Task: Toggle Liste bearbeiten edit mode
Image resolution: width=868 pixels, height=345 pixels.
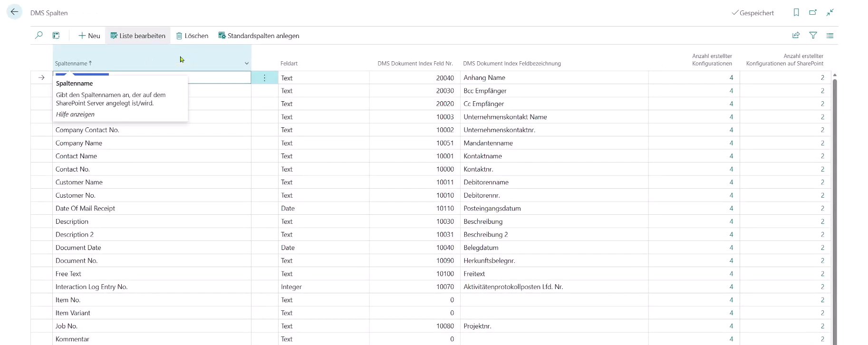Action: point(138,36)
